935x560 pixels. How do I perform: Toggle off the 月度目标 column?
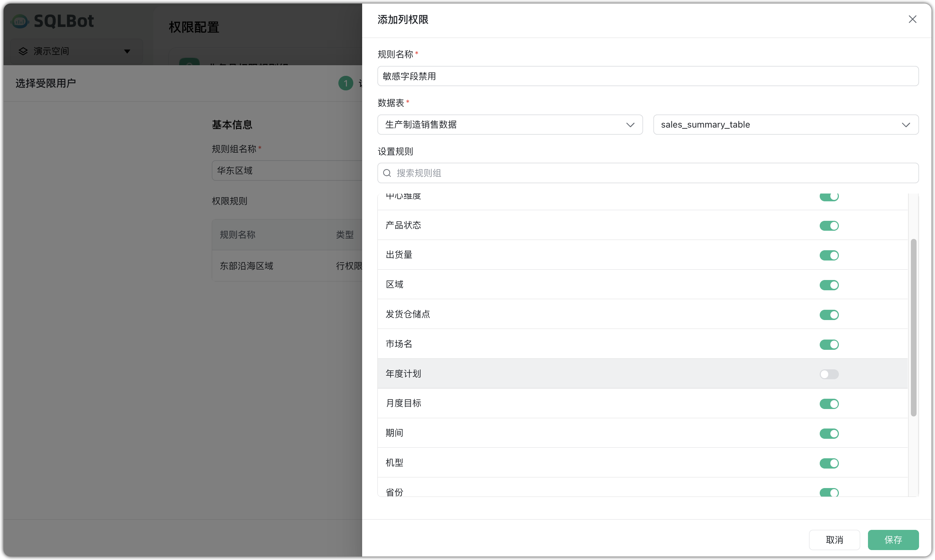click(x=829, y=404)
